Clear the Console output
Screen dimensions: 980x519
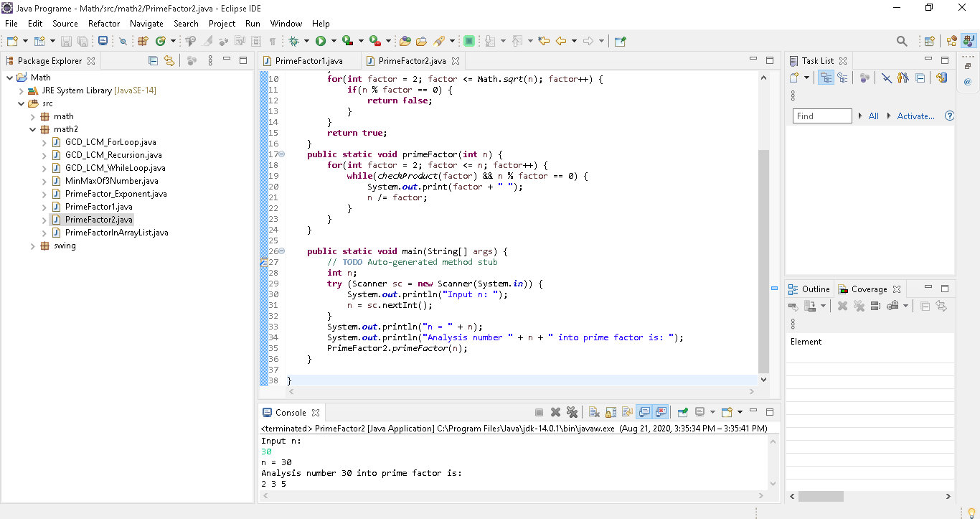594,411
